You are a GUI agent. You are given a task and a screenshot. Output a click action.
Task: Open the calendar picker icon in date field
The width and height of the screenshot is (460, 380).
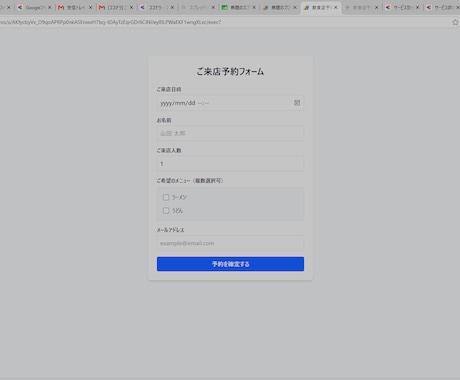(x=297, y=103)
